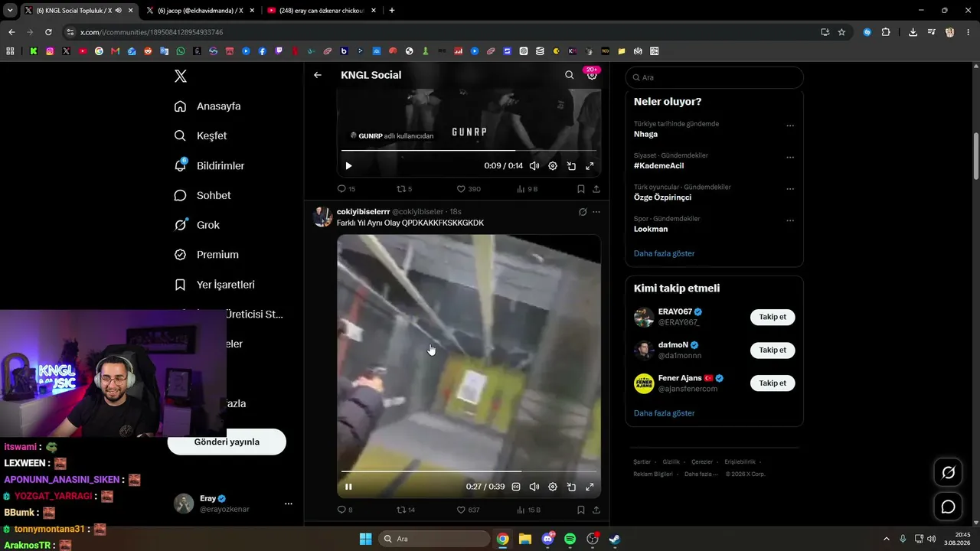
Task: Repost the post with 5 reposts
Action: point(404,189)
